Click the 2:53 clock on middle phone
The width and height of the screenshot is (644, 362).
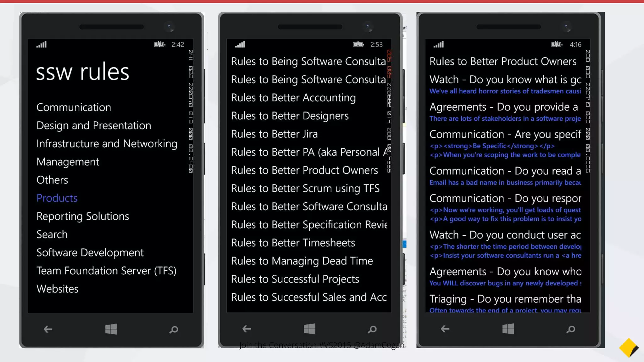(x=376, y=45)
